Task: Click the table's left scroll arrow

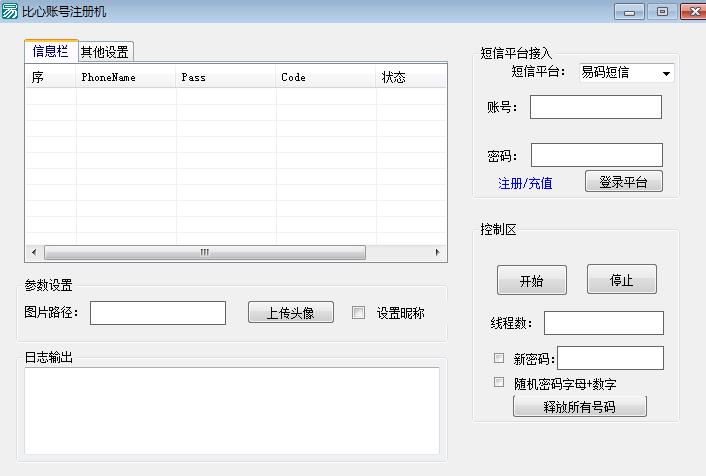Action: click(x=33, y=253)
